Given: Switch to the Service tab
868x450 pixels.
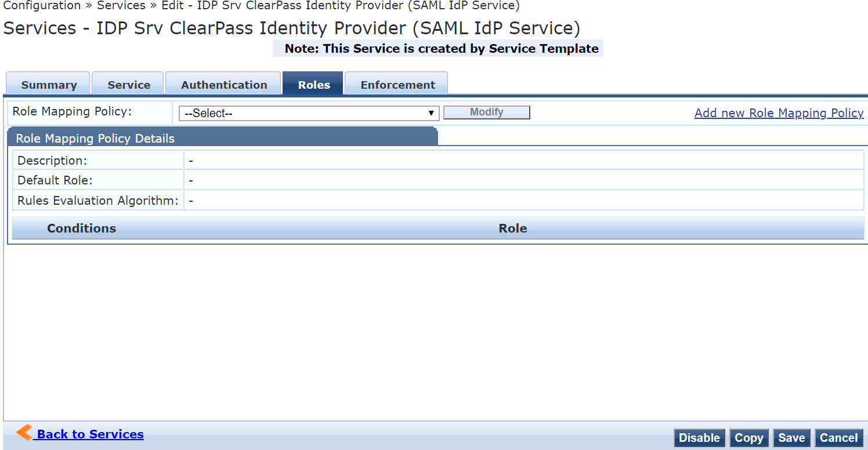Looking at the screenshot, I should coord(128,84).
